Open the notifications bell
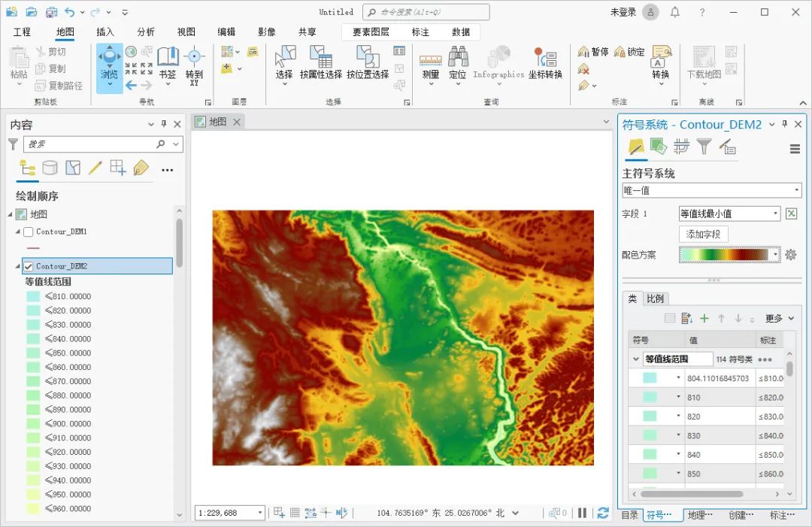This screenshot has height=527, width=812. click(674, 12)
